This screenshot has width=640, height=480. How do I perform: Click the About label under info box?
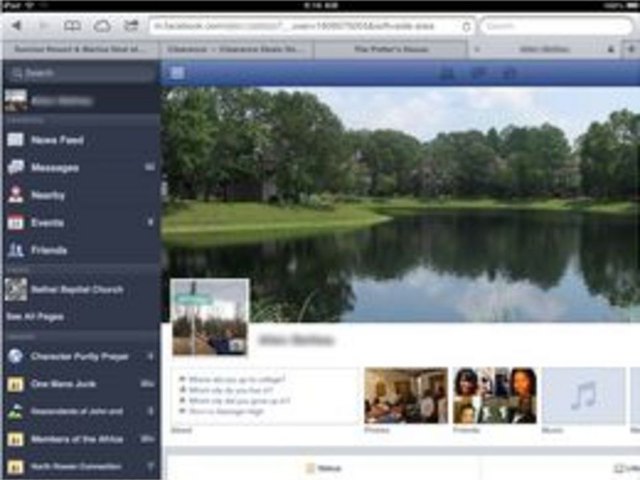point(181,430)
